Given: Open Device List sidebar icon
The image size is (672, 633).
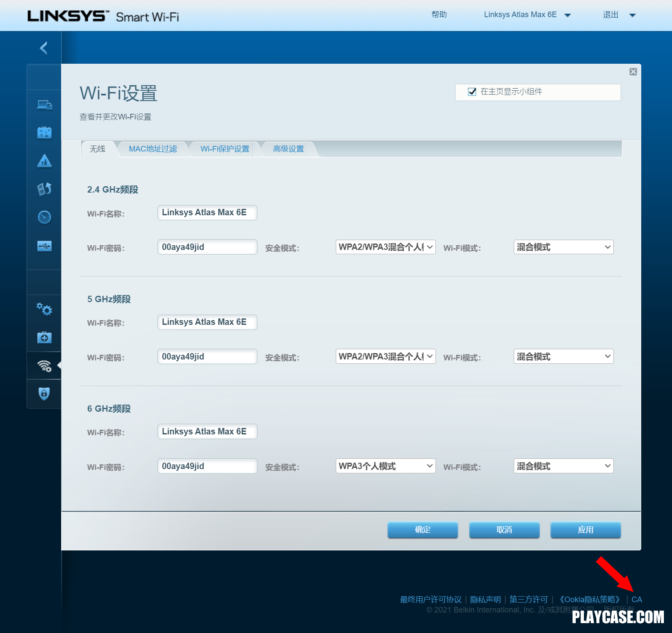Looking at the screenshot, I should [44, 104].
